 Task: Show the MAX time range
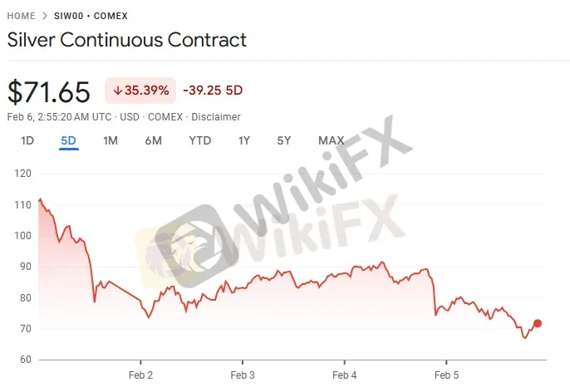331,140
